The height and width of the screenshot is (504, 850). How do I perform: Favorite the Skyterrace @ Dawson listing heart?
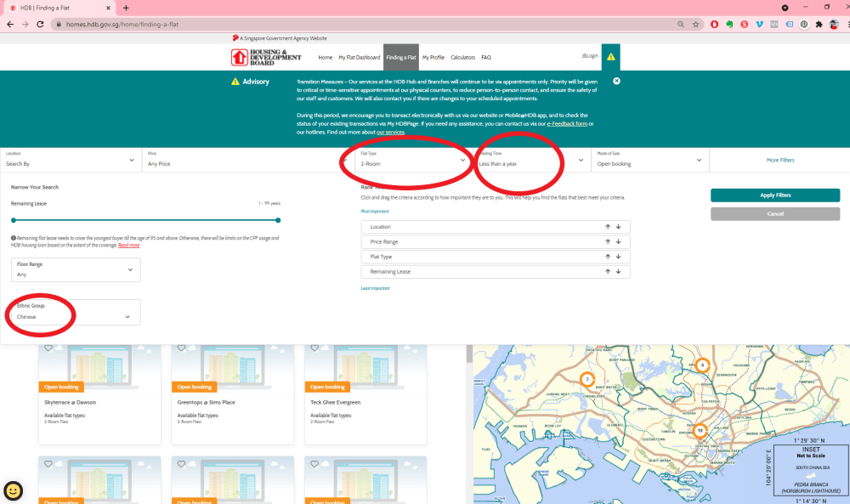click(48, 348)
